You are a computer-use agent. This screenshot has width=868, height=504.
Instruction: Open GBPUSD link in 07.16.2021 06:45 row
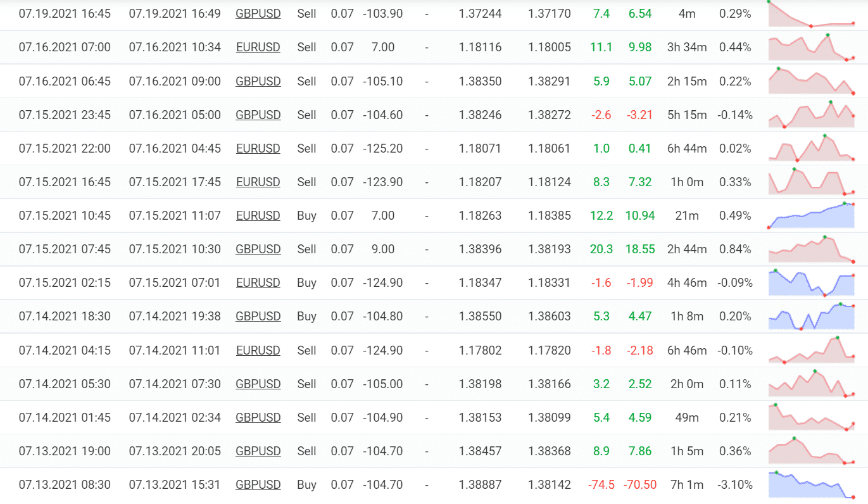click(x=258, y=81)
